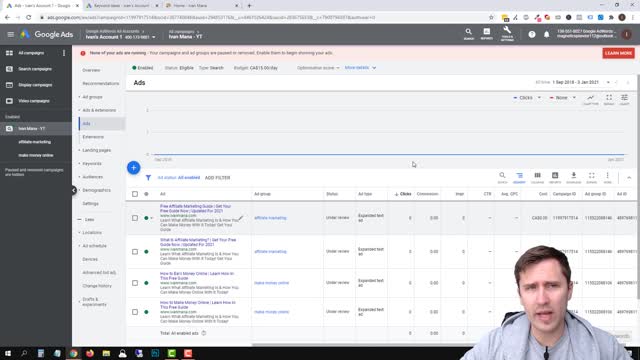Sort table by Clicks column header
Image resolution: width=640 pixels, height=360 pixels.
(x=403, y=194)
